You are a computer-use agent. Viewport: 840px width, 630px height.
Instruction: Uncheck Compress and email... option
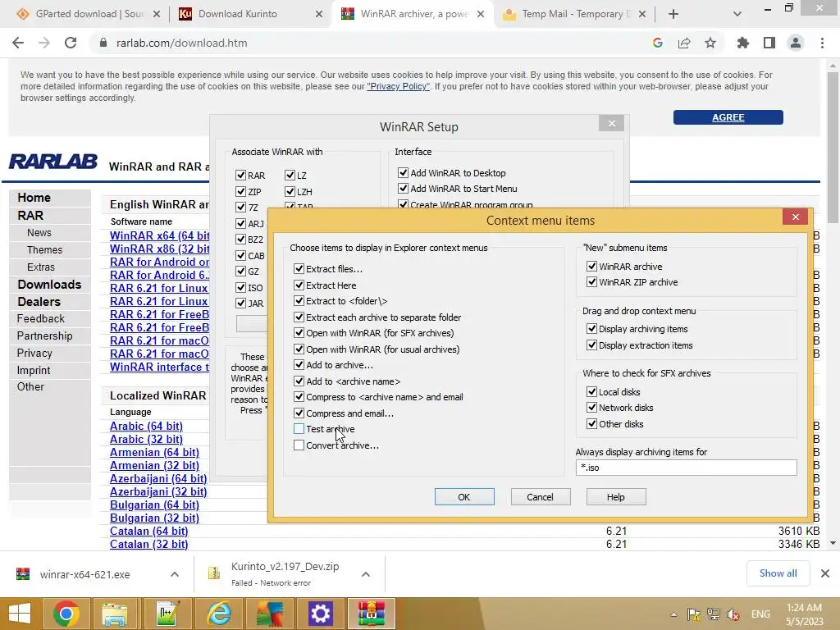299,413
